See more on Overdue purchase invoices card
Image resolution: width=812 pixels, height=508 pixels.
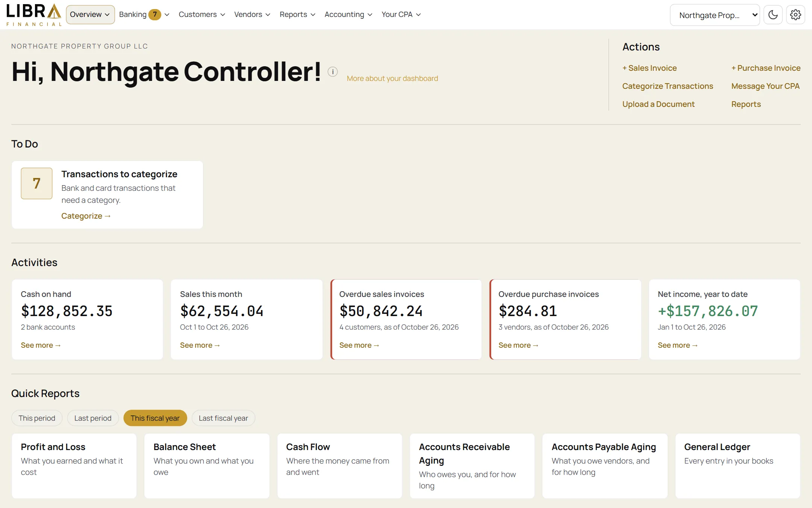[518, 345]
